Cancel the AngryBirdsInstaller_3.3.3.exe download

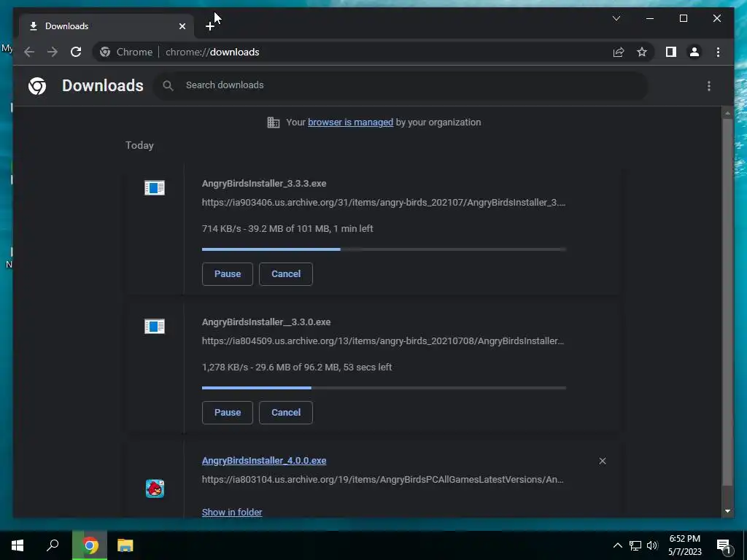click(286, 274)
